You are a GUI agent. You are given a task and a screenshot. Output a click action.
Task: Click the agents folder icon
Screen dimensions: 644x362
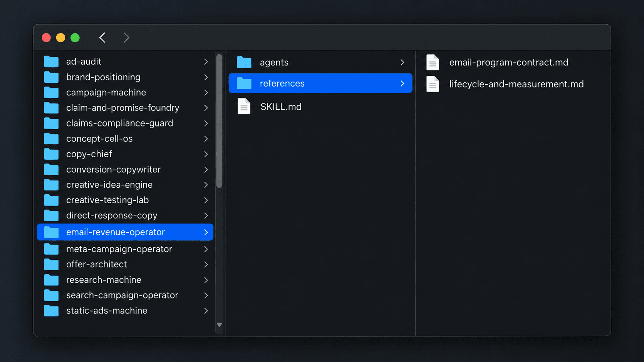tap(244, 62)
